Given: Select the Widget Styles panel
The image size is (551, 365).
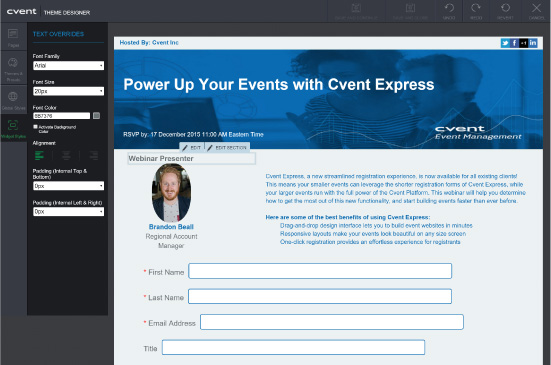Looking at the screenshot, I should click(13, 129).
